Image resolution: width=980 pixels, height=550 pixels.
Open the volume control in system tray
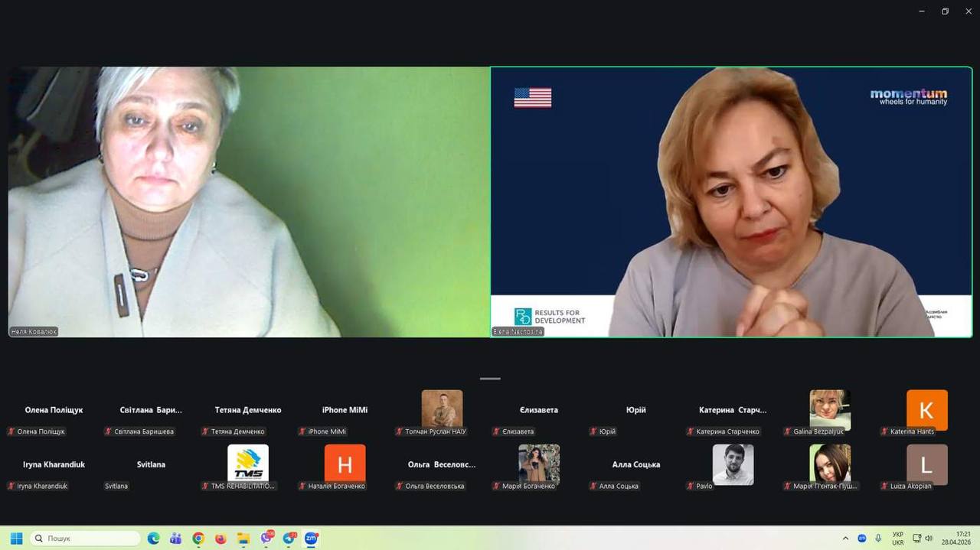pyautogui.click(x=929, y=539)
